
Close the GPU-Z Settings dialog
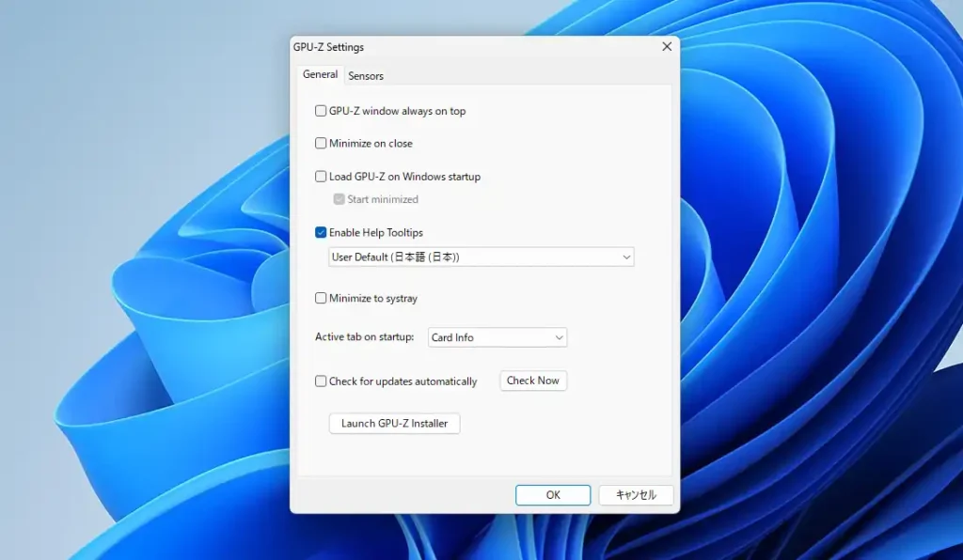click(667, 47)
